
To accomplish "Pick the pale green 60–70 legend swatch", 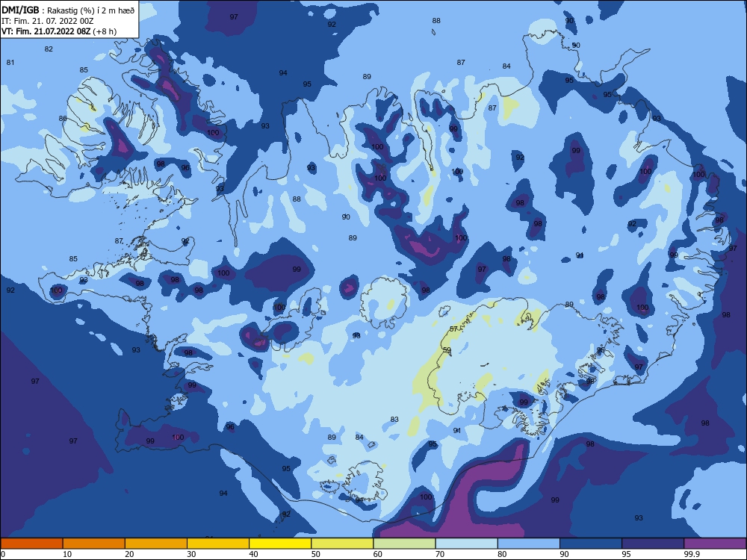I will (x=404, y=544).
